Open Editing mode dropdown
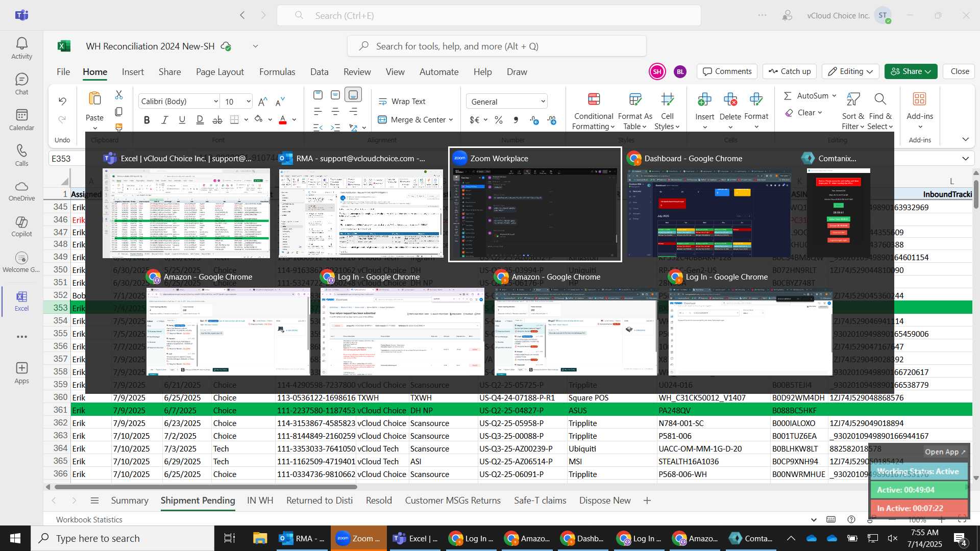The width and height of the screenshot is (980, 551). (850, 71)
